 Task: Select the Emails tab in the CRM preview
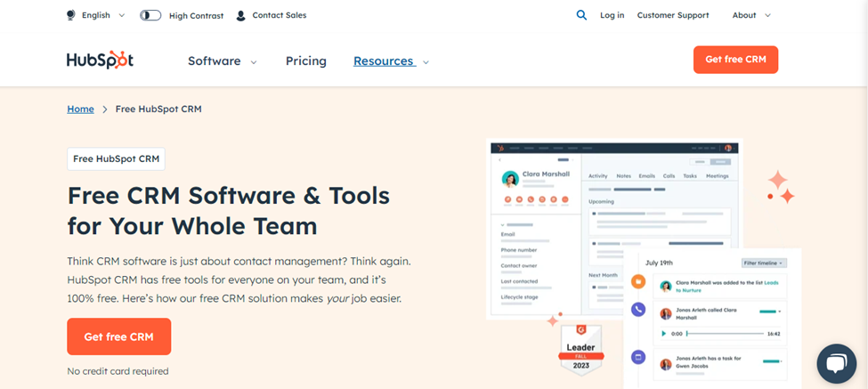click(x=647, y=176)
